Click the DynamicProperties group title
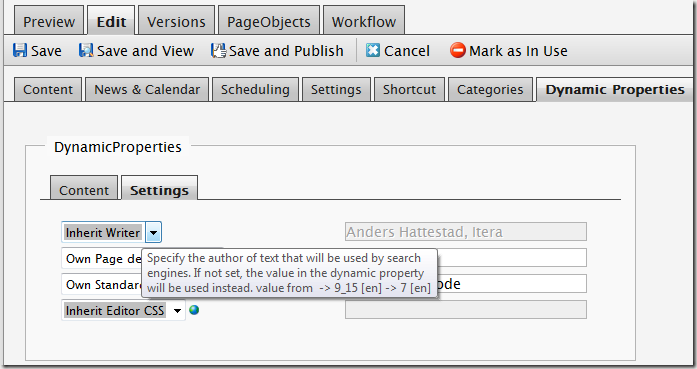The image size is (697, 369). (x=118, y=147)
